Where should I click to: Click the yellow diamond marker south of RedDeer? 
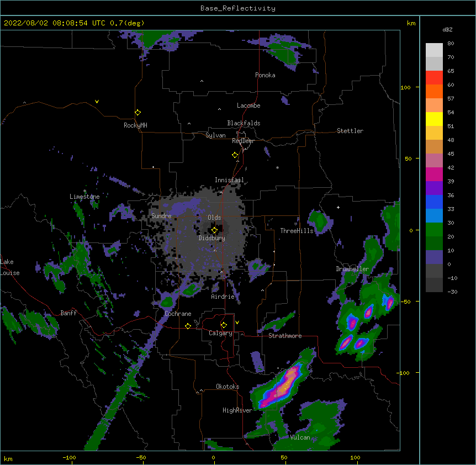pos(235,155)
